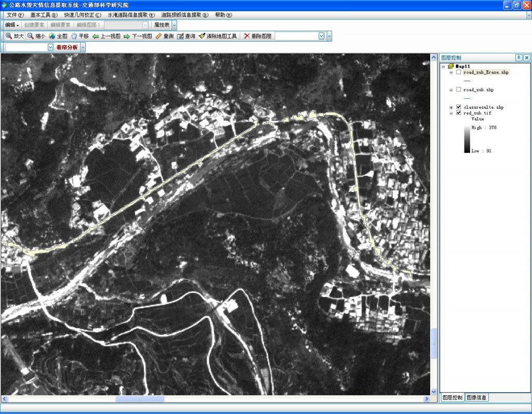Activate the 平移 pan hand tool

(x=74, y=36)
